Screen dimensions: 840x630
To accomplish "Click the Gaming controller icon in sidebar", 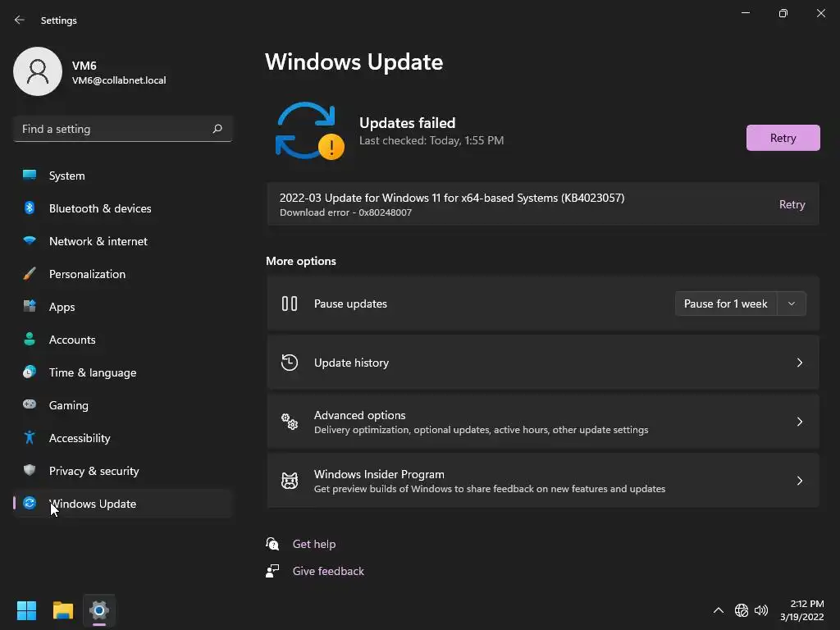I will click(x=30, y=405).
